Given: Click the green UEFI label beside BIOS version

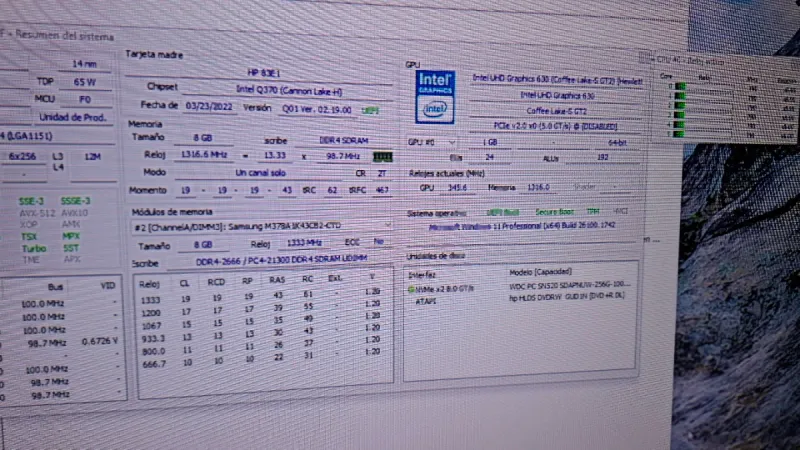Looking at the screenshot, I should 370,111.
